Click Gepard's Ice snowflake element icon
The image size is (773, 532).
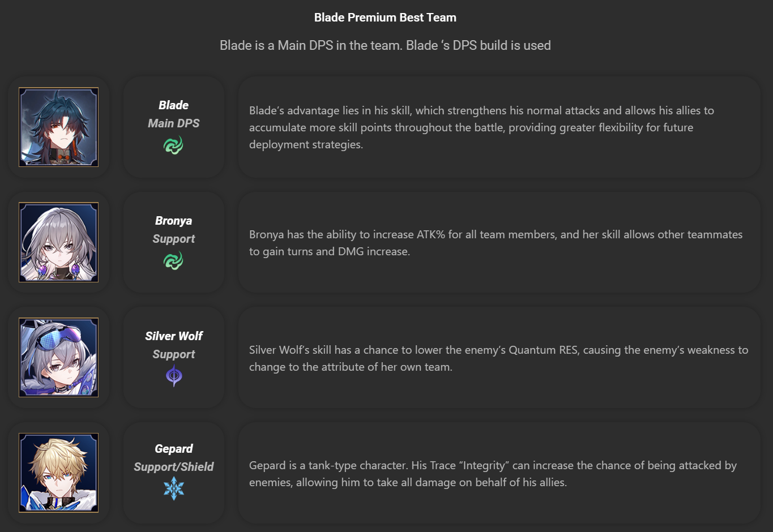(x=174, y=488)
